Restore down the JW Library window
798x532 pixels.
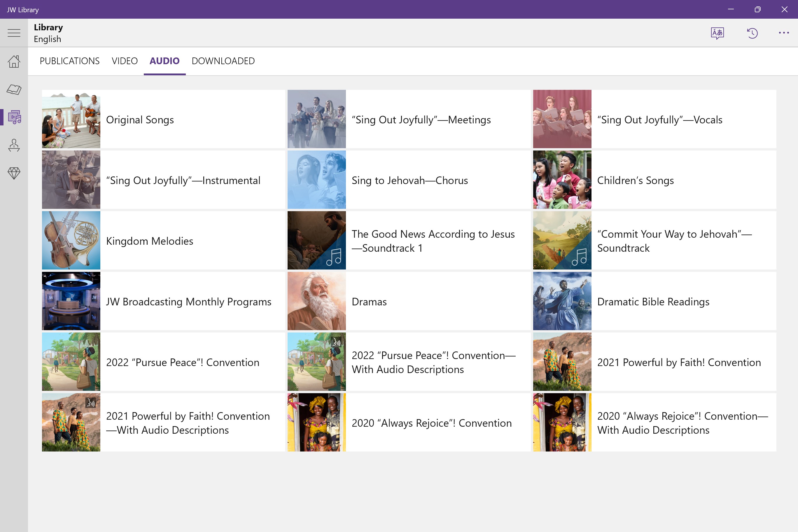(758, 9)
